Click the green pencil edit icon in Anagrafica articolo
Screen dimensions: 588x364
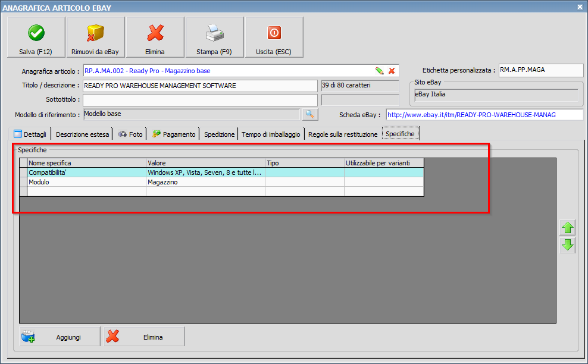(x=380, y=70)
